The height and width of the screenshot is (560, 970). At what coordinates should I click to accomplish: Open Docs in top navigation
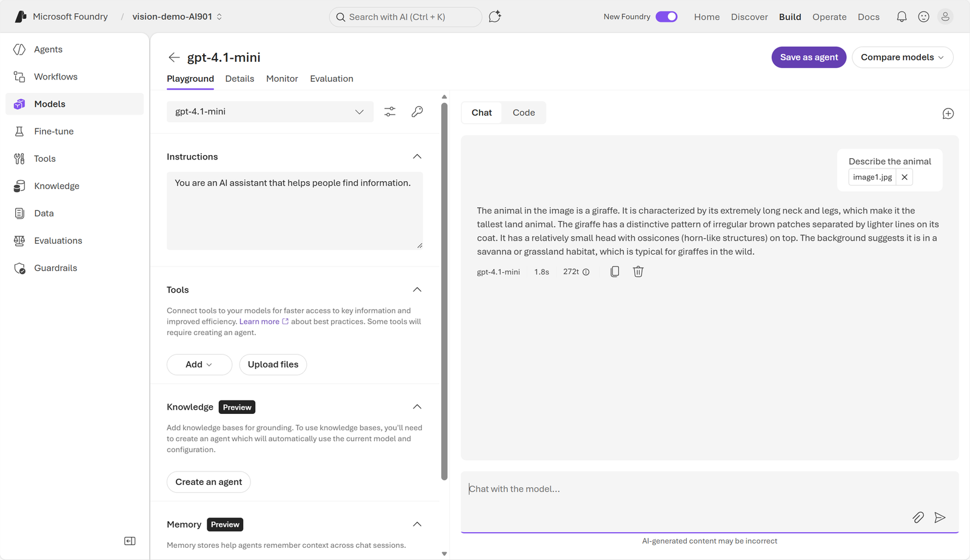[869, 17]
